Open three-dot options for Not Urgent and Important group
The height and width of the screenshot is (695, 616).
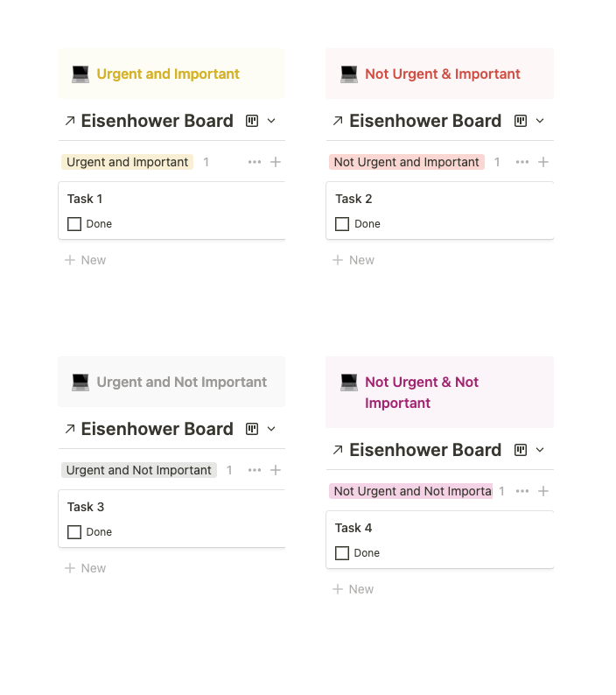[522, 162]
